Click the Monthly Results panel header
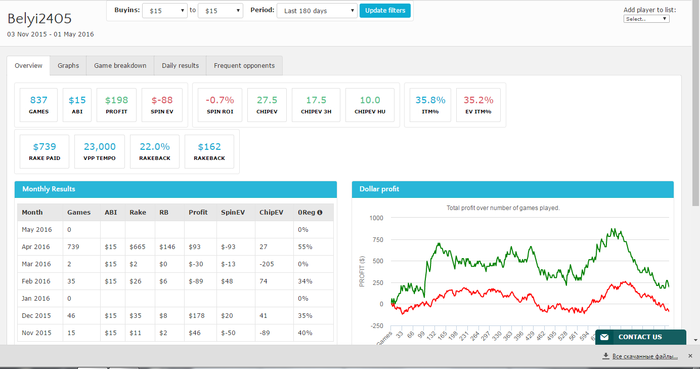The image size is (700, 369). point(175,189)
